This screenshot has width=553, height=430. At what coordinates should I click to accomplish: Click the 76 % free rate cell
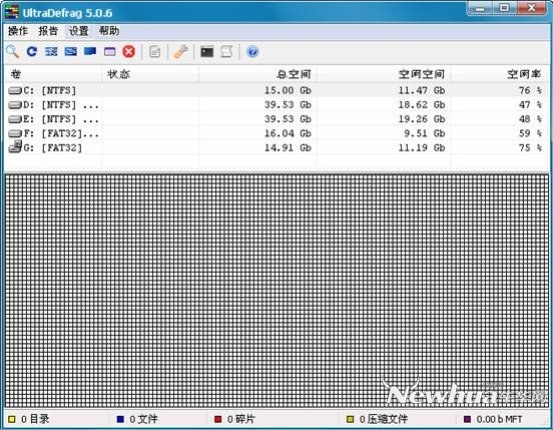point(530,91)
